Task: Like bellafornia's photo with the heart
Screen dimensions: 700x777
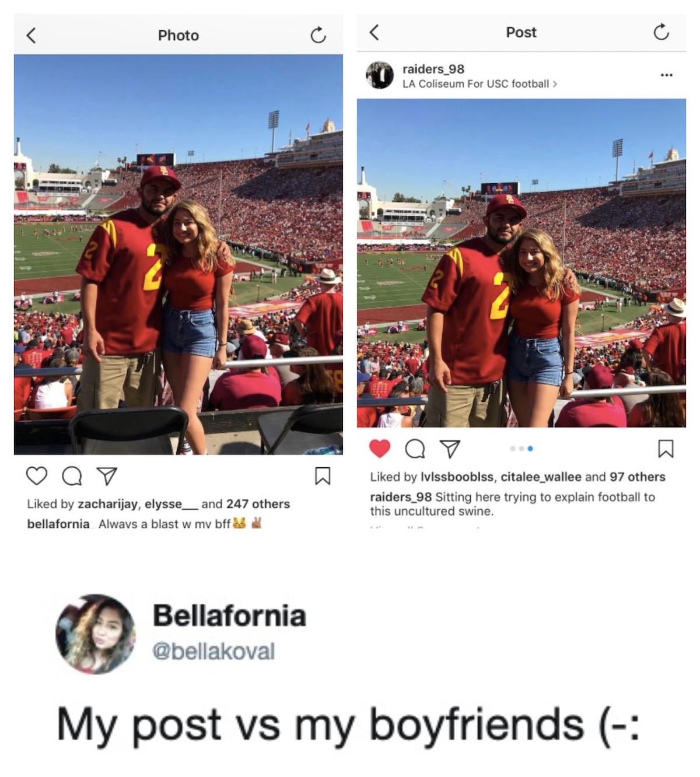Action: click(x=37, y=476)
